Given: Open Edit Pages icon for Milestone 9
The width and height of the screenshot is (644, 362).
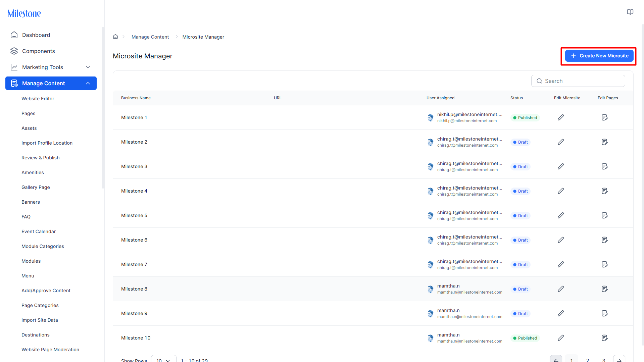Looking at the screenshot, I should pos(605,313).
